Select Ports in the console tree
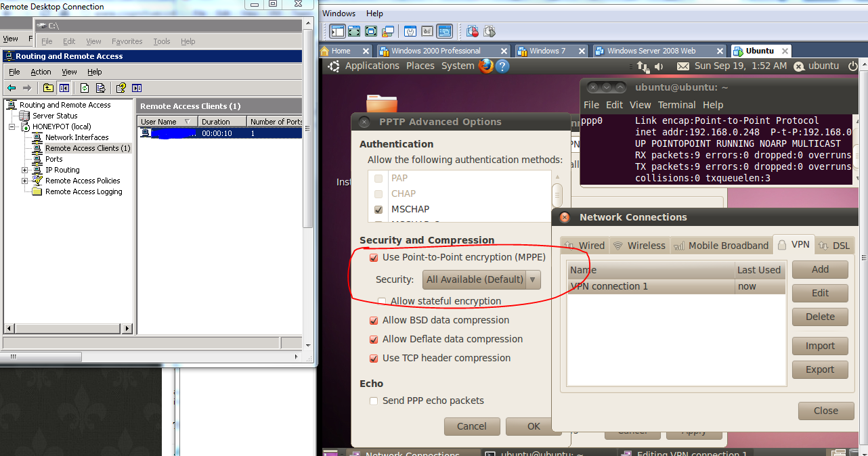Image resolution: width=868 pixels, height=456 pixels. point(53,159)
